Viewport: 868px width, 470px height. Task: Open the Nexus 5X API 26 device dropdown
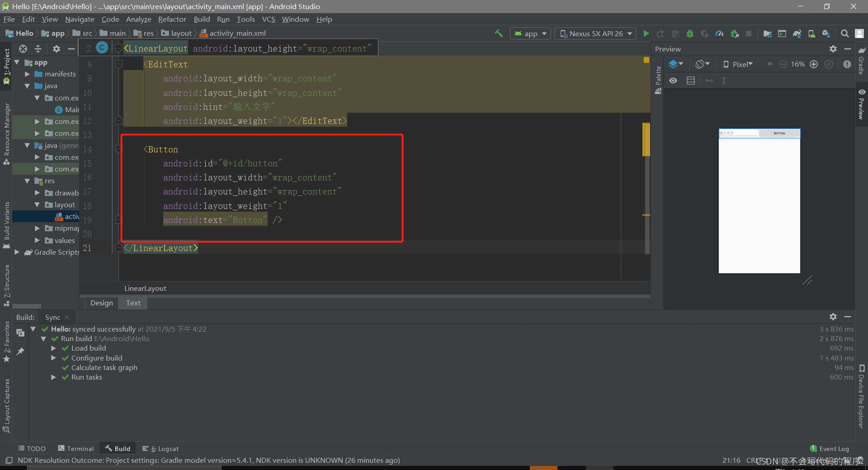coord(595,33)
